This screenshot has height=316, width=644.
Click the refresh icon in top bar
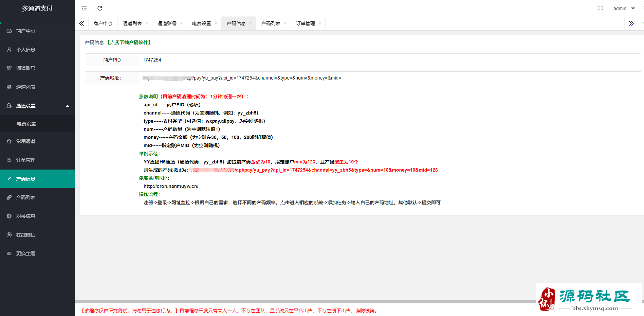[100, 8]
